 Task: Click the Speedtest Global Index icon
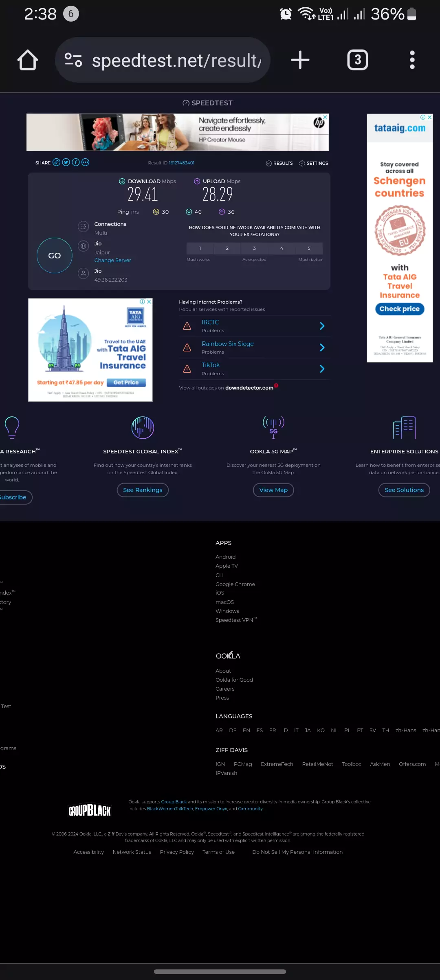tap(143, 427)
